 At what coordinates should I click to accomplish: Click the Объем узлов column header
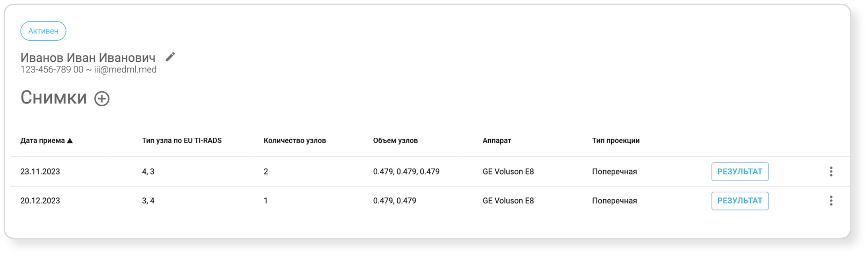tap(395, 141)
